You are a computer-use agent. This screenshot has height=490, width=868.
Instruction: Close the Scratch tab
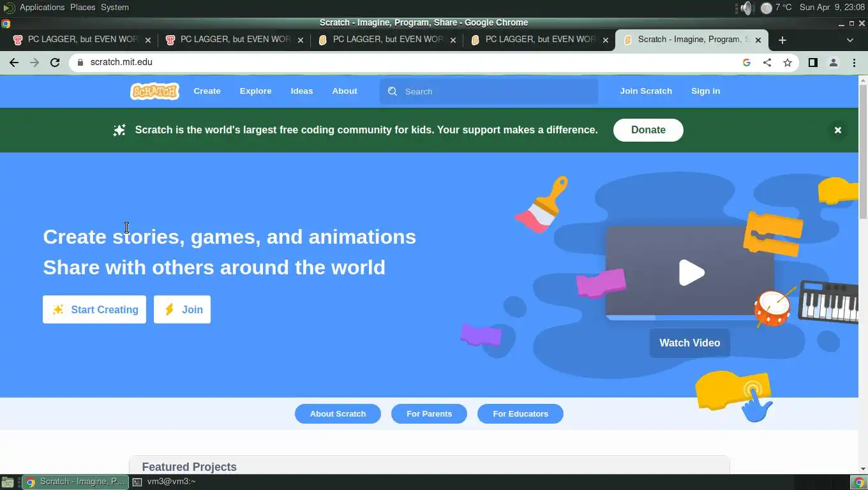coord(758,40)
